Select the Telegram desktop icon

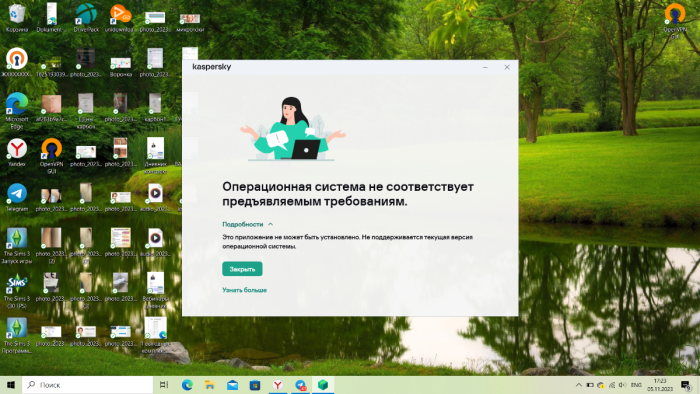pyautogui.click(x=17, y=197)
